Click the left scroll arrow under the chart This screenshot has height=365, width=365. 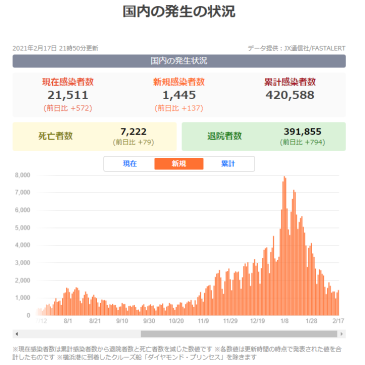point(17,334)
